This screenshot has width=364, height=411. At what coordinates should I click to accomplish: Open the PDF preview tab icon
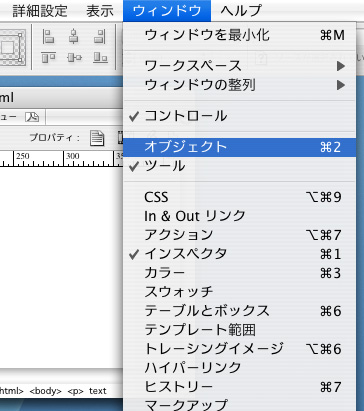click(32, 117)
